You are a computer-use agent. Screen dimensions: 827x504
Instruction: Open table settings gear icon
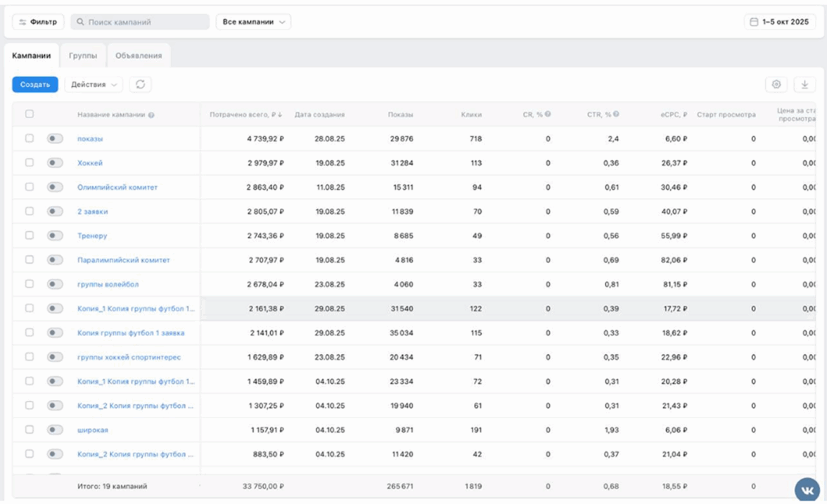776,84
